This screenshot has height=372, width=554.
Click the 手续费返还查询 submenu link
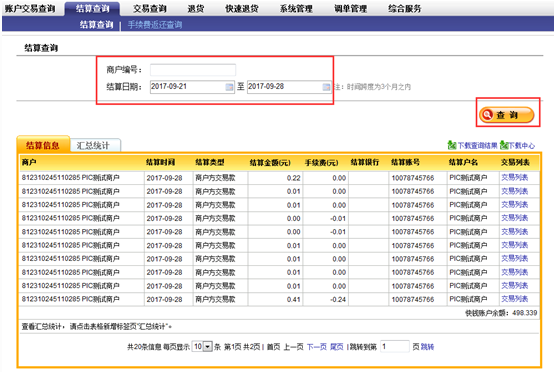(x=155, y=25)
